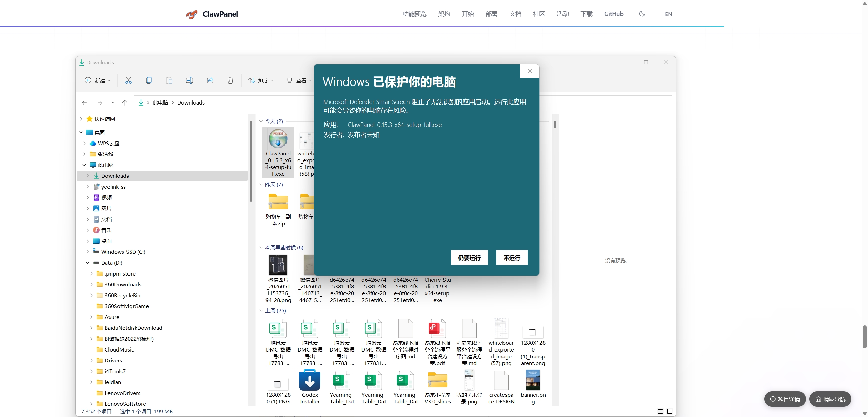
Task: Select 微信图片_20260511153736 png thumbnail
Action: (278, 265)
